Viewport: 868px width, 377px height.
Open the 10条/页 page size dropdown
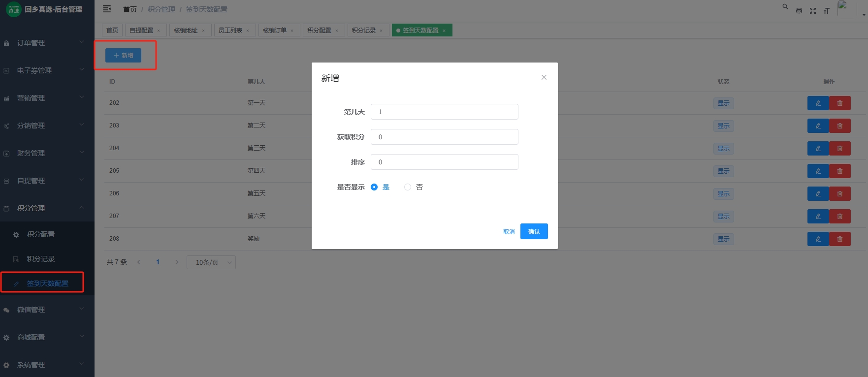211,262
